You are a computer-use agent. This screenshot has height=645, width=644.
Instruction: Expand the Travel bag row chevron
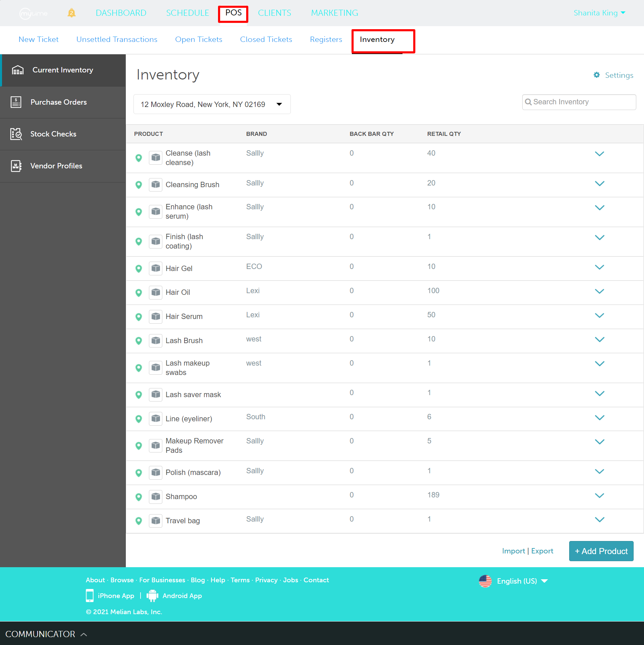point(599,520)
